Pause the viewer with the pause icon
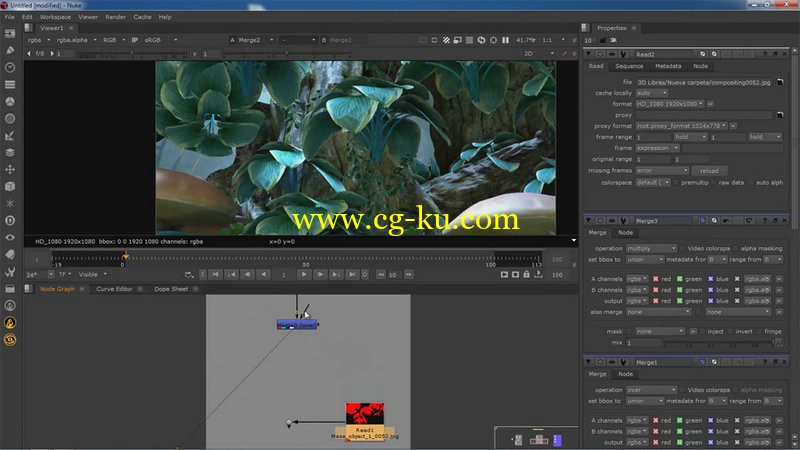This screenshot has height=450, width=800. point(505,40)
